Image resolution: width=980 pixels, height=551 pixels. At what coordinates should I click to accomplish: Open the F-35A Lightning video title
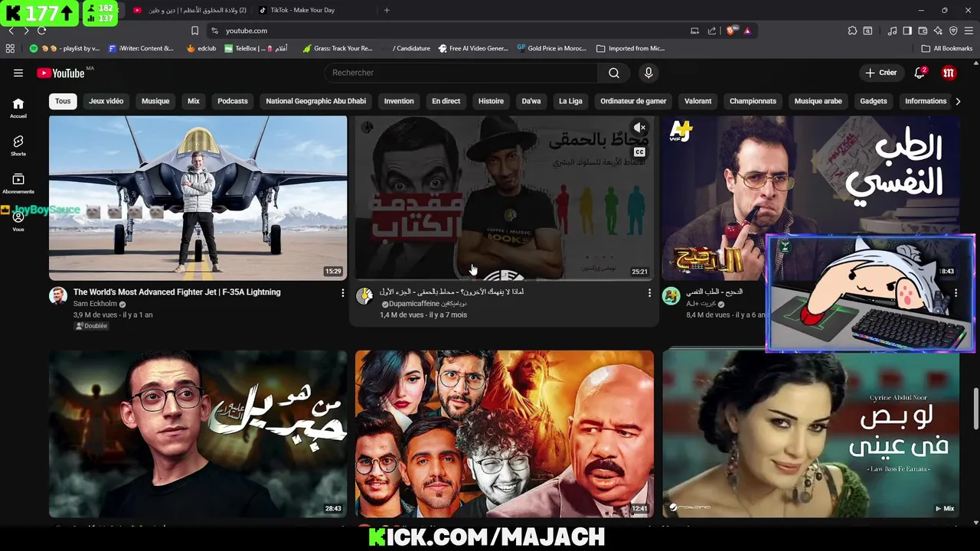[177, 292]
